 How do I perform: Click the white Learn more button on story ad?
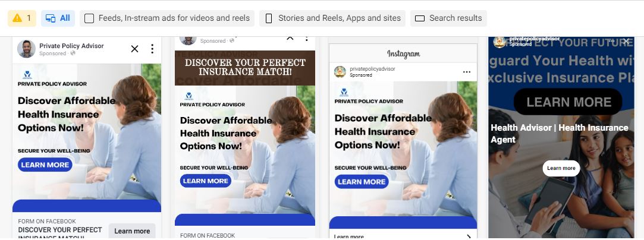tap(561, 168)
